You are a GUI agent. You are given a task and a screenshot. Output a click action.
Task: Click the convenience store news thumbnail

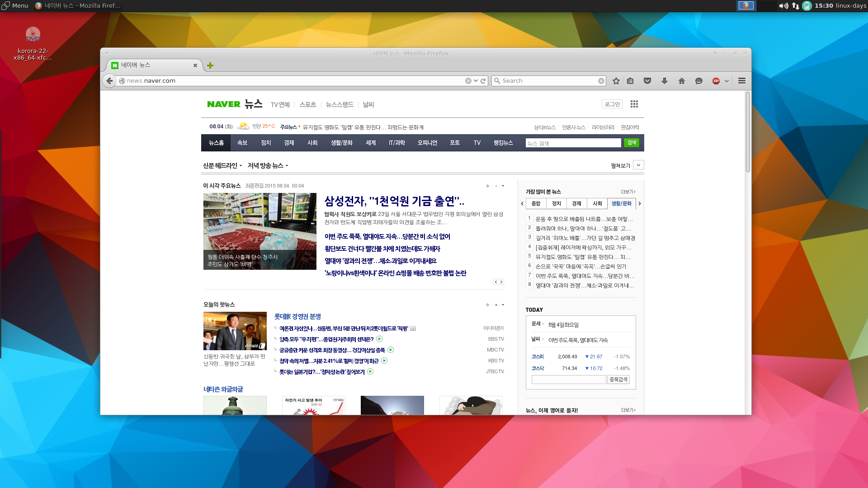[260, 231]
